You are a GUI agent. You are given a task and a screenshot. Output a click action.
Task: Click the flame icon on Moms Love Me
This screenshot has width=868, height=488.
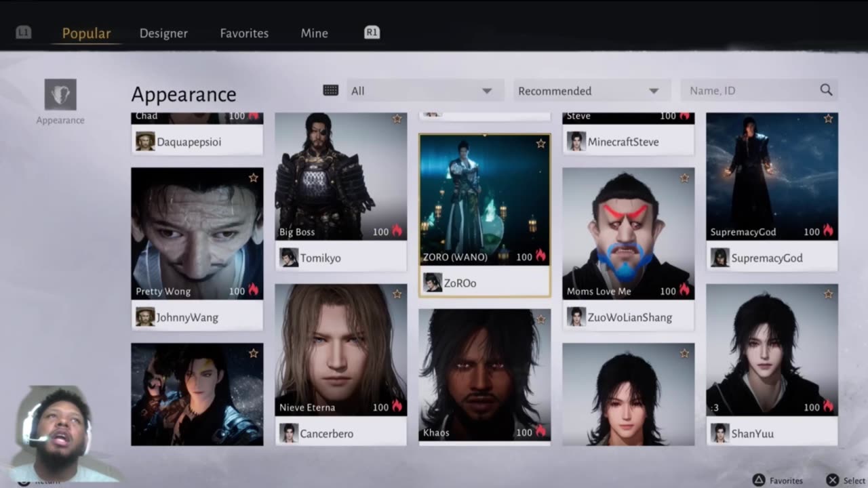pyautogui.click(x=684, y=290)
